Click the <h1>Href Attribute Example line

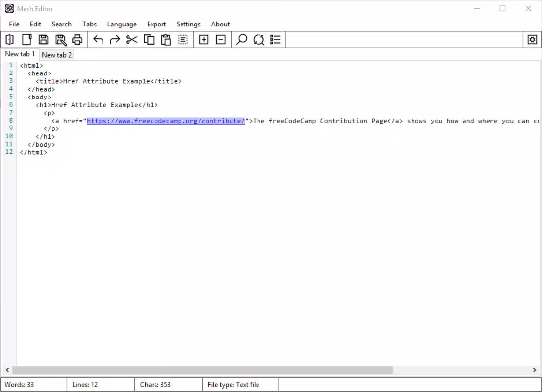tap(97, 105)
